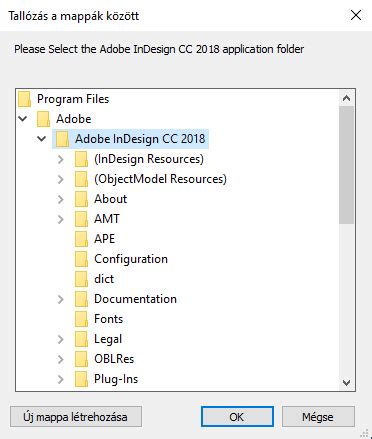The width and height of the screenshot is (372, 439).
Task: Expand the Plug-Ins folder
Action: click(61, 379)
